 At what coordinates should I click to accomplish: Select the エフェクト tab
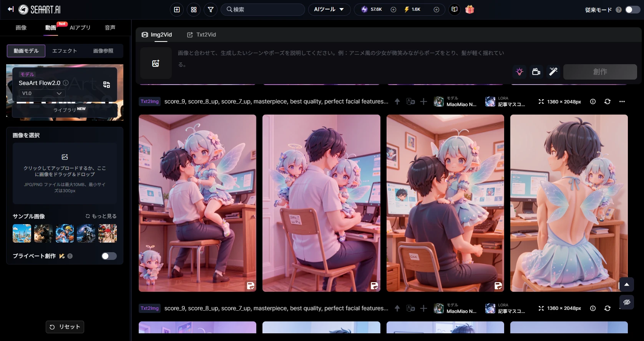coord(65,51)
